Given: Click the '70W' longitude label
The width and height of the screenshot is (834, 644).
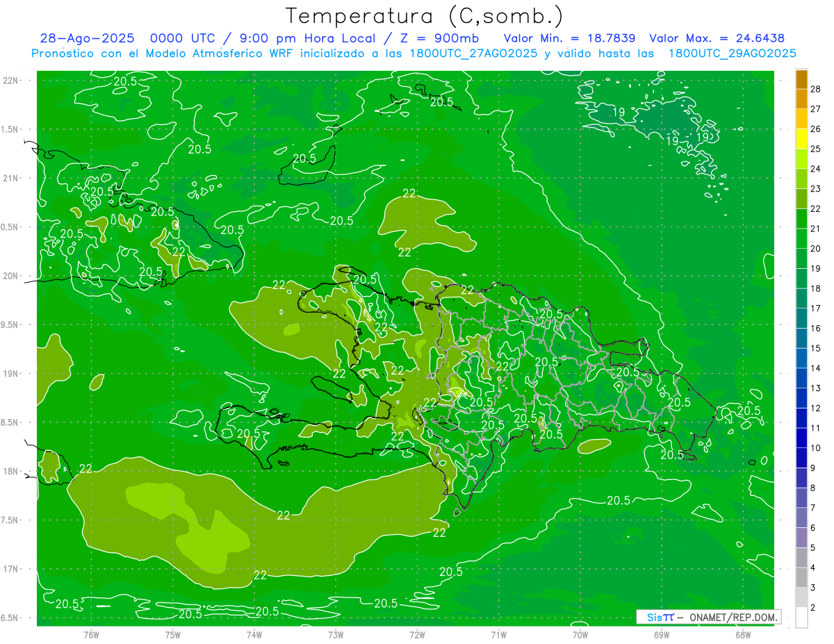Looking at the screenshot, I should (580, 634).
